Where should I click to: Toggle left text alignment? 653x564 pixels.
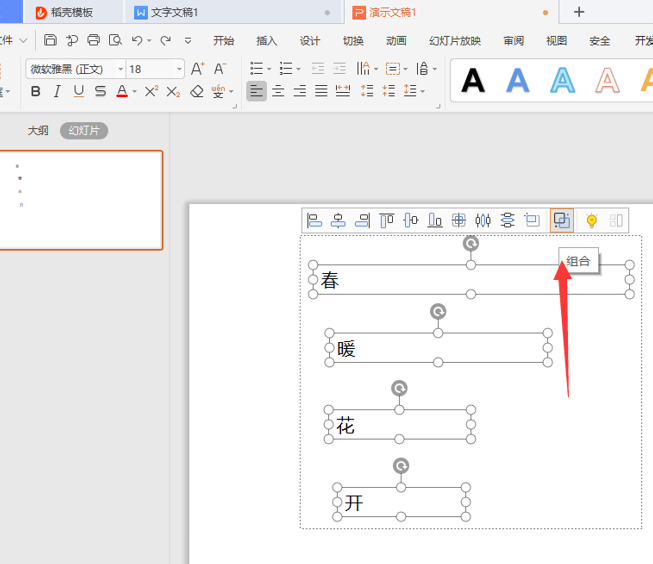(x=257, y=91)
